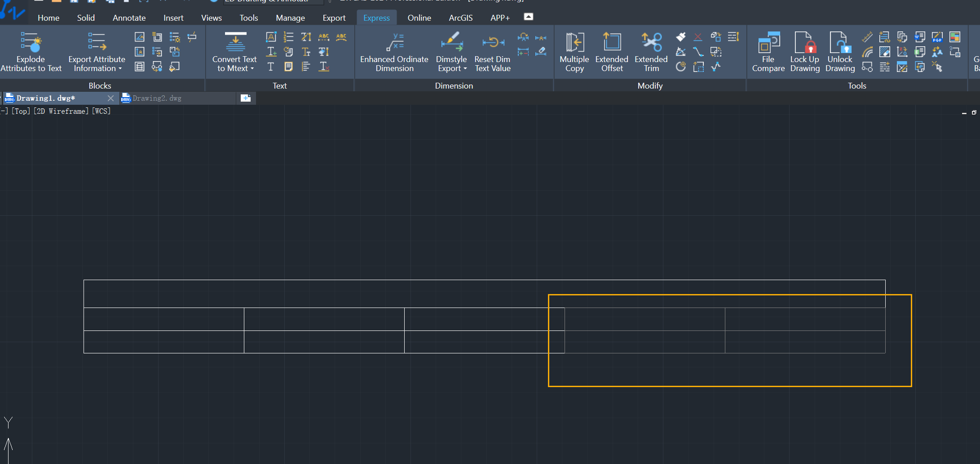Switch to the Home ribbon tab
Screen dimensions: 980x464
49,18
